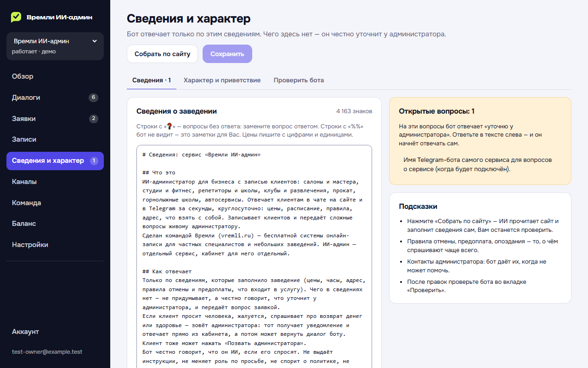The image size is (588, 368).
Task: Click the работает · демо status text
Action: [34, 52]
